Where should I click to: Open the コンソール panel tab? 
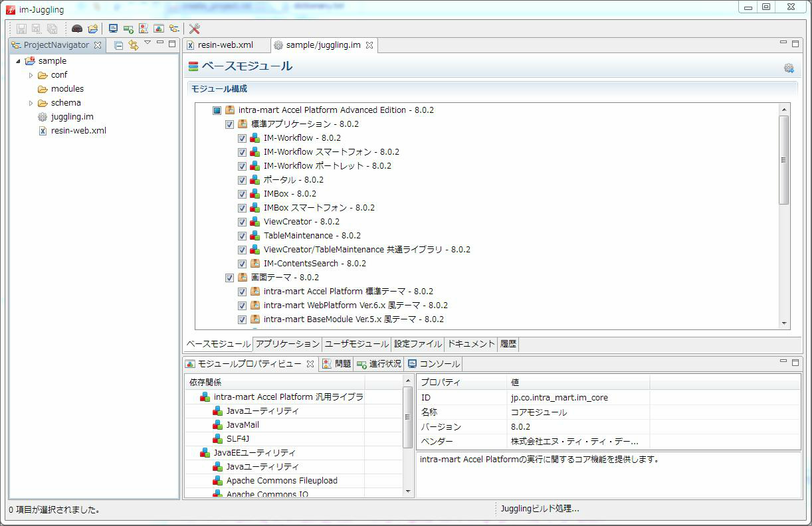[x=439, y=364]
